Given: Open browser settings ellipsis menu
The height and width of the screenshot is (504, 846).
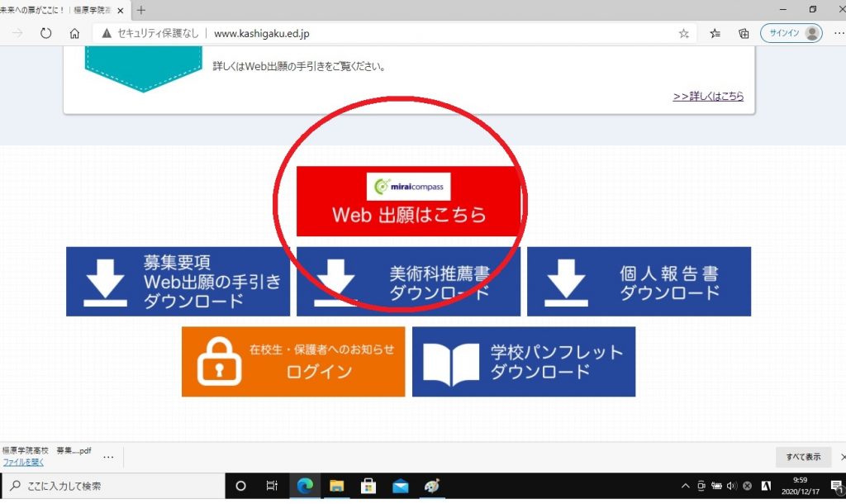Looking at the screenshot, I should [x=839, y=33].
